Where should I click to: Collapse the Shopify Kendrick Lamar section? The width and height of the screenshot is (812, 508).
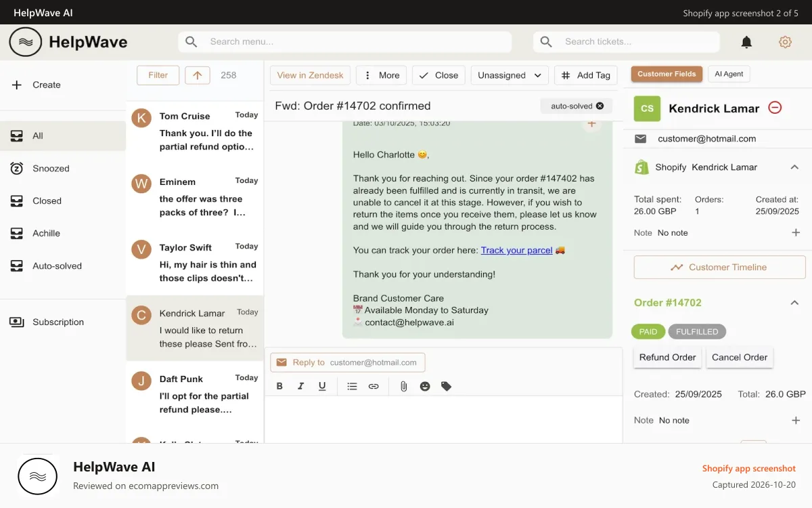pos(794,167)
